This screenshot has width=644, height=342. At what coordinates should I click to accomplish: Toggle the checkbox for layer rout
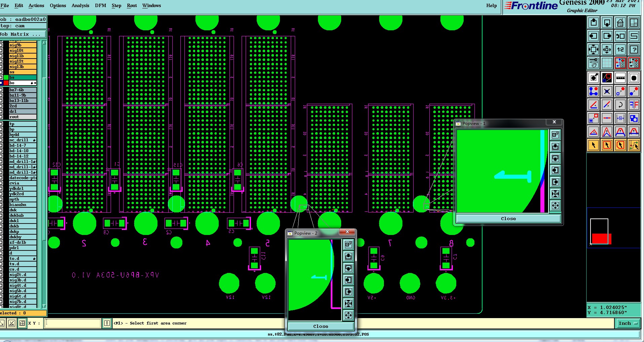tap(1, 117)
